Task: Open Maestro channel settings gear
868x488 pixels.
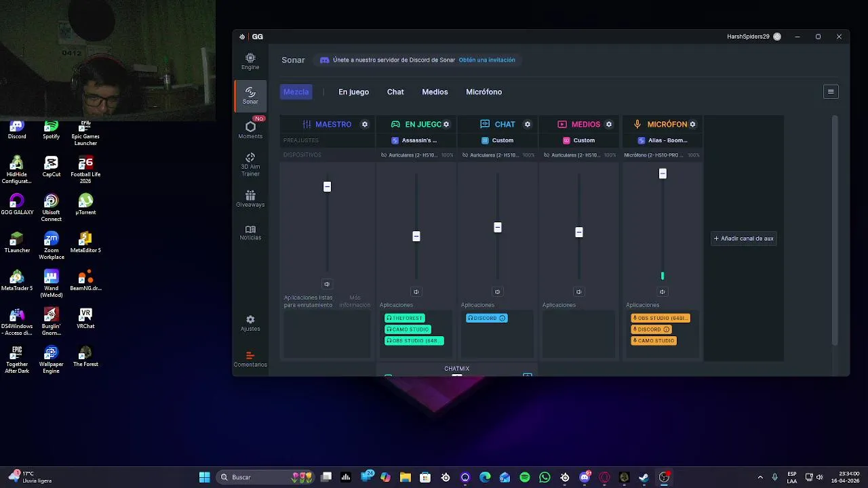Action: (x=365, y=124)
